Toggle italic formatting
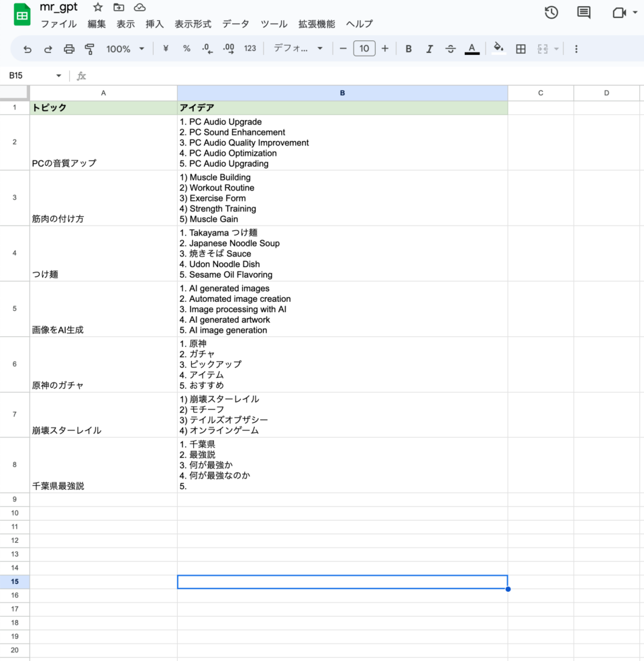 pyautogui.click(x=429, y=49)
